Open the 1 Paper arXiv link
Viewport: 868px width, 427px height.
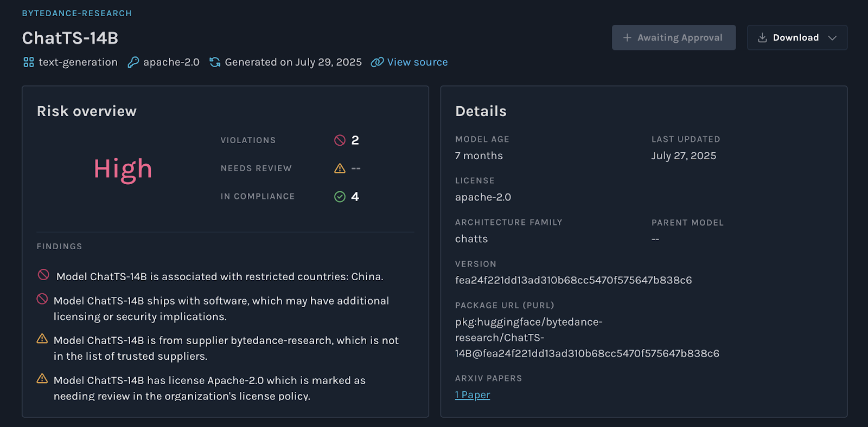[x=473, y=395]
